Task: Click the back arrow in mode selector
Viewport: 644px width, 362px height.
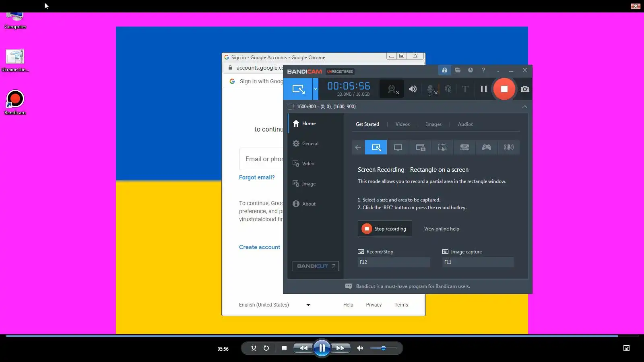Action: (x=358, y=147)
